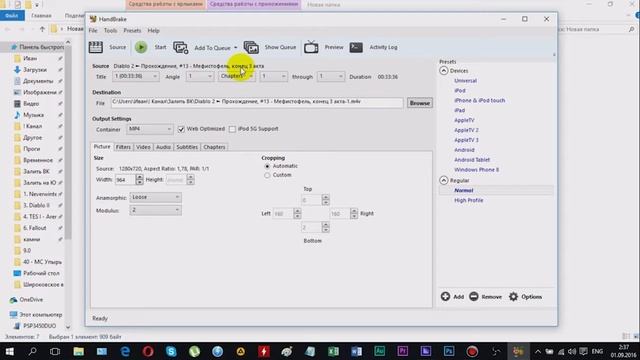Enable the iPod 5G Support checkbox
The image size is (640, 360).
coord(232,129)
